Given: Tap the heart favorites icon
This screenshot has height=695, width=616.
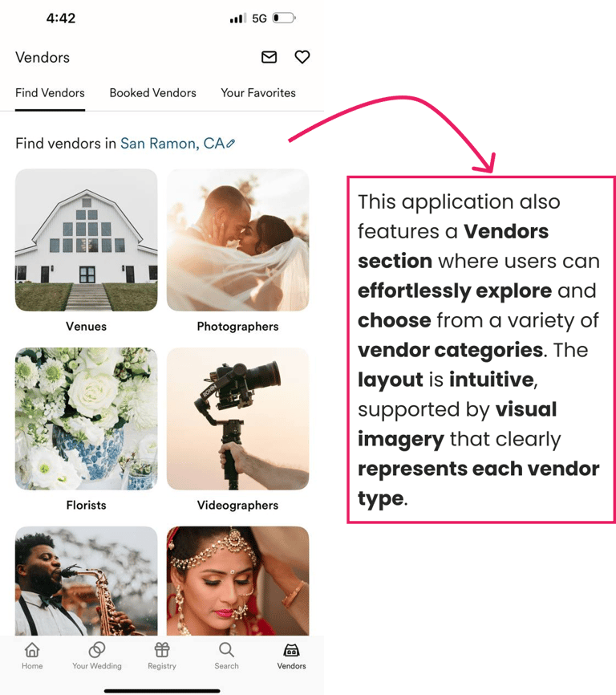Looking at the screenshot, I should pyautogui.click(x=302, y=57).
